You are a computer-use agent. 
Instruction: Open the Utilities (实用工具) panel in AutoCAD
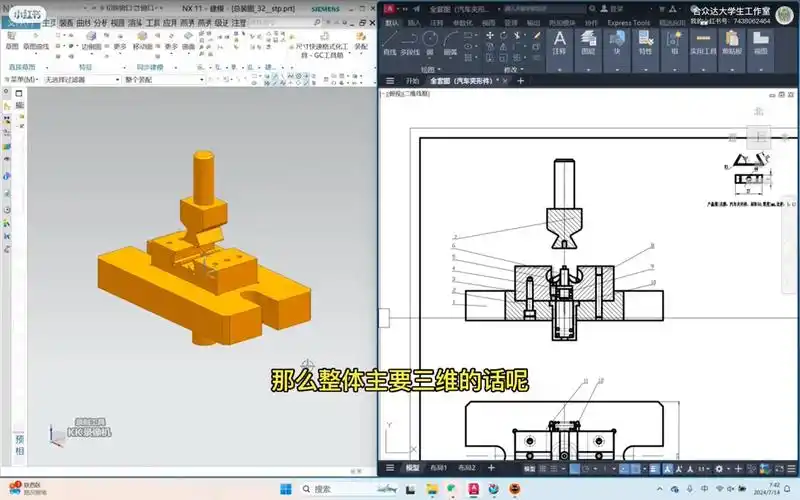pyautogui.click(x=703, y=50)
